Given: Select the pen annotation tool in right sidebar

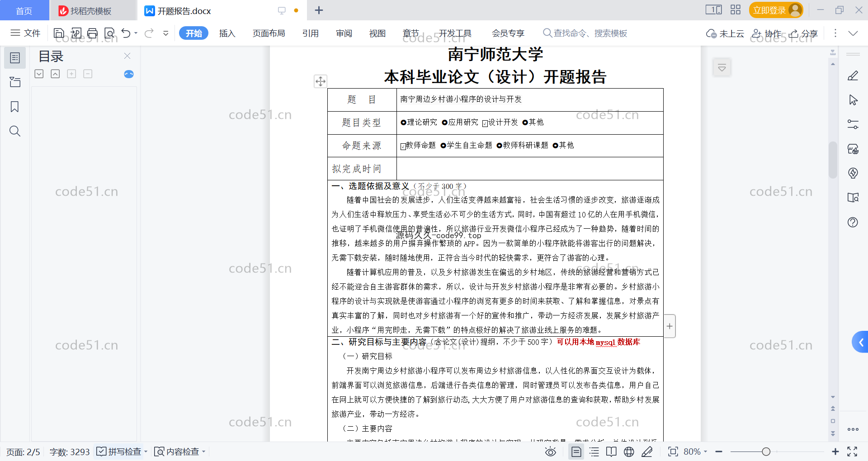Looking at the screenshot, I should (853, 75).
